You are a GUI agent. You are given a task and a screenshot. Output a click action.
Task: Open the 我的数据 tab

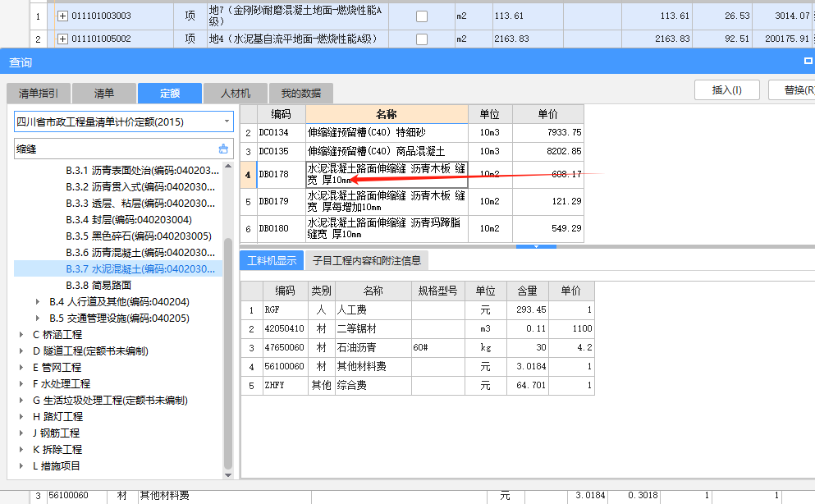pos(301,94)
